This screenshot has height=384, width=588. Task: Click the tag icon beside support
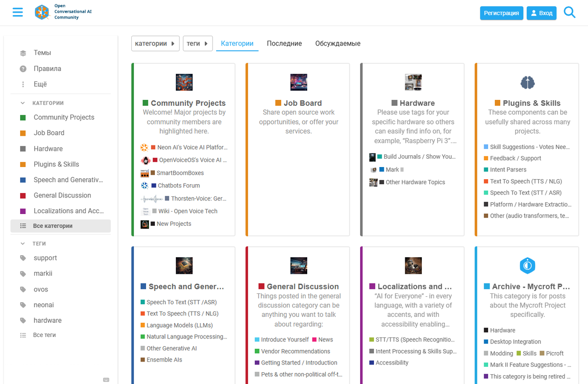click(23, 258)
